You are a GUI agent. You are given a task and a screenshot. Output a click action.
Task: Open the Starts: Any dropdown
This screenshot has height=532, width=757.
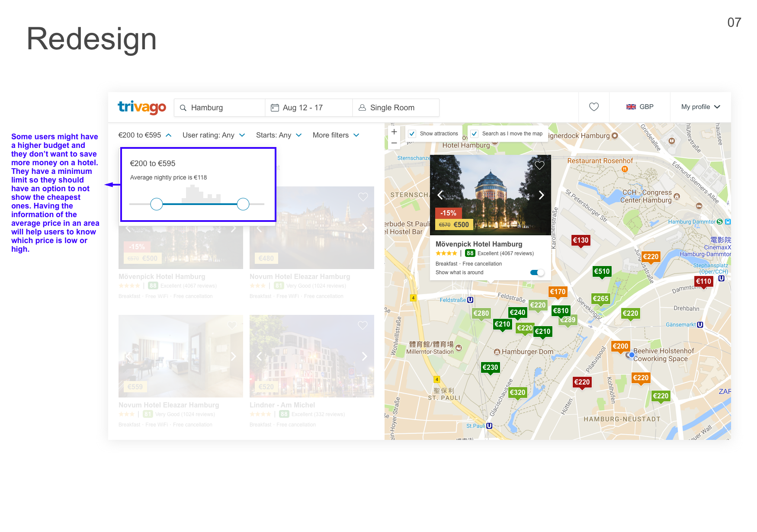coord(279,135)
